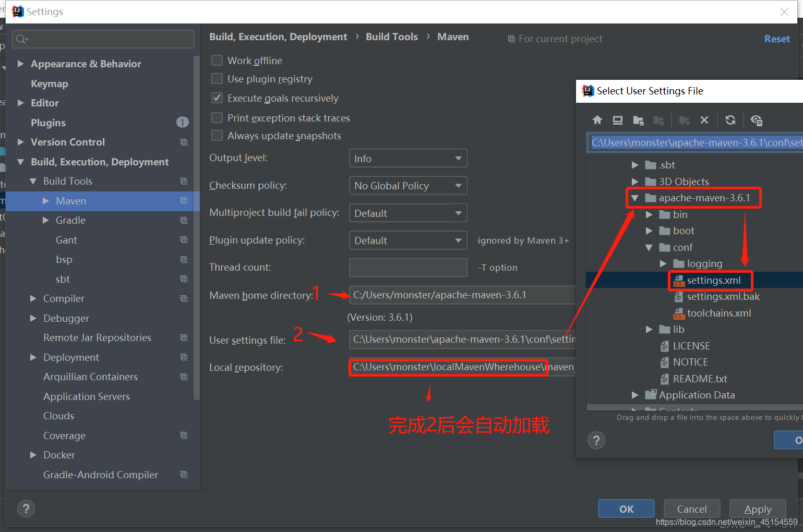The image size is (803, 532).
Task: Click the help button in Select User Settings File dialog
Action: coord(596,440)
